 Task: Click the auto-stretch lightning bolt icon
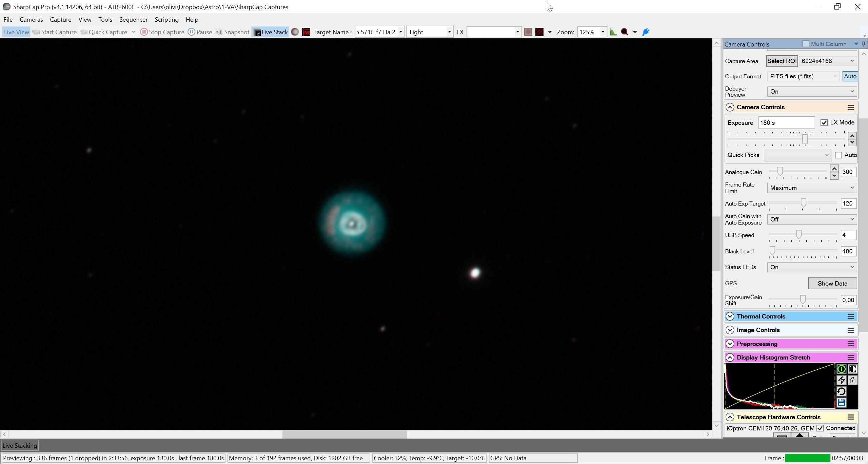point(841,380)
